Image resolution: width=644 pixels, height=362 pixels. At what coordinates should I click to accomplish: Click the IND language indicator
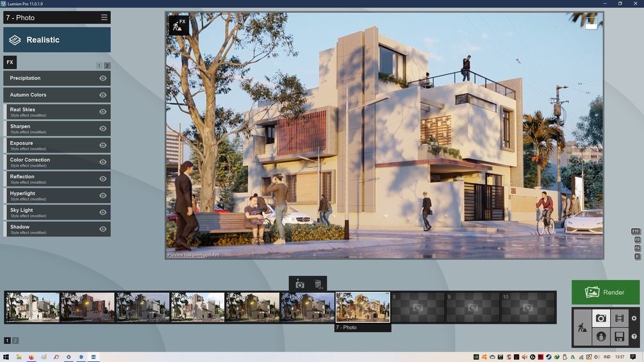click(x=607, y=357)
